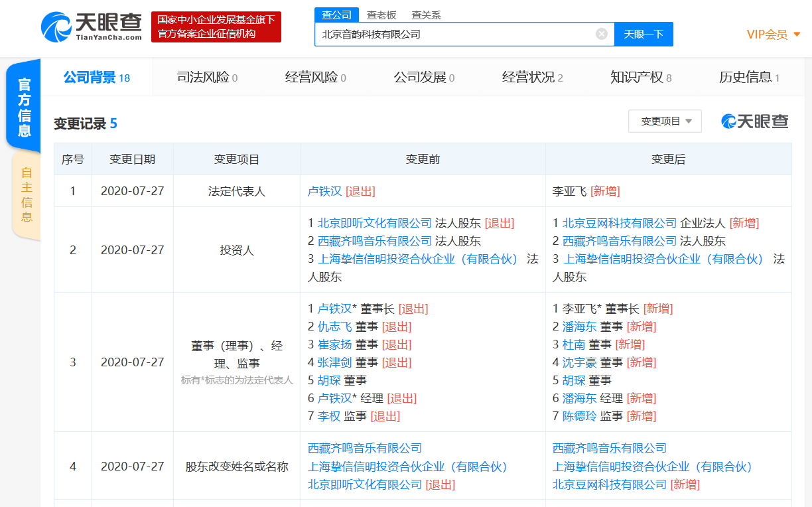Screen dimensions: 812x507
Task: Select the 法定代表人 change item cell
Action: (x=237, y=191)
